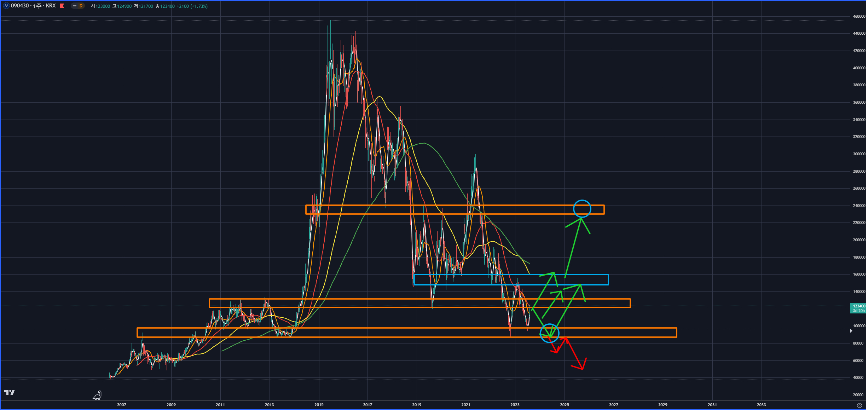Click the dashed line's right-edge arrow marker

[851, 331]
